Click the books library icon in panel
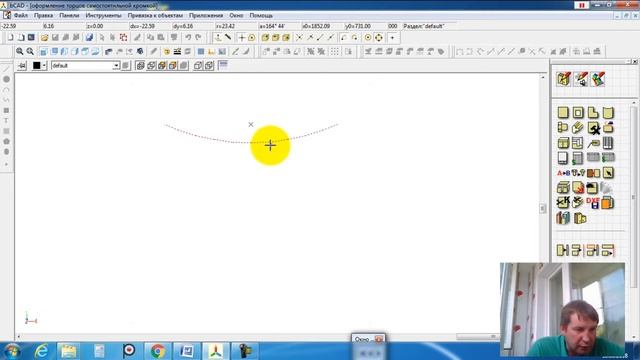 (x=563, y=218)
